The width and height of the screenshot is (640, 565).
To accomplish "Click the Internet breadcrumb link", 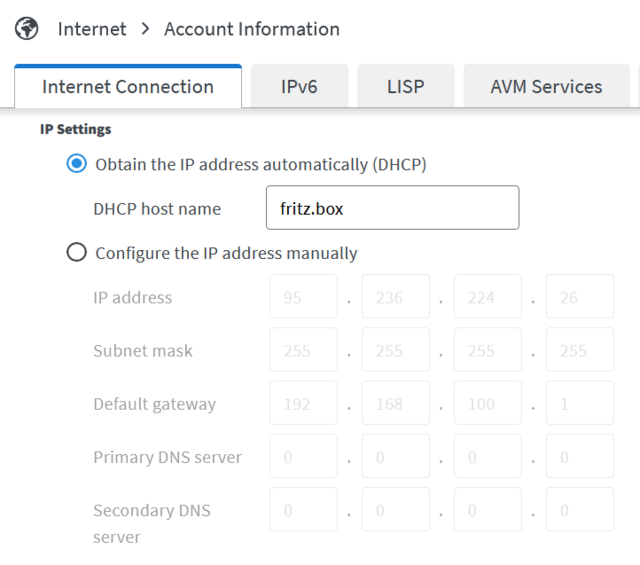I will pos(92,29).
